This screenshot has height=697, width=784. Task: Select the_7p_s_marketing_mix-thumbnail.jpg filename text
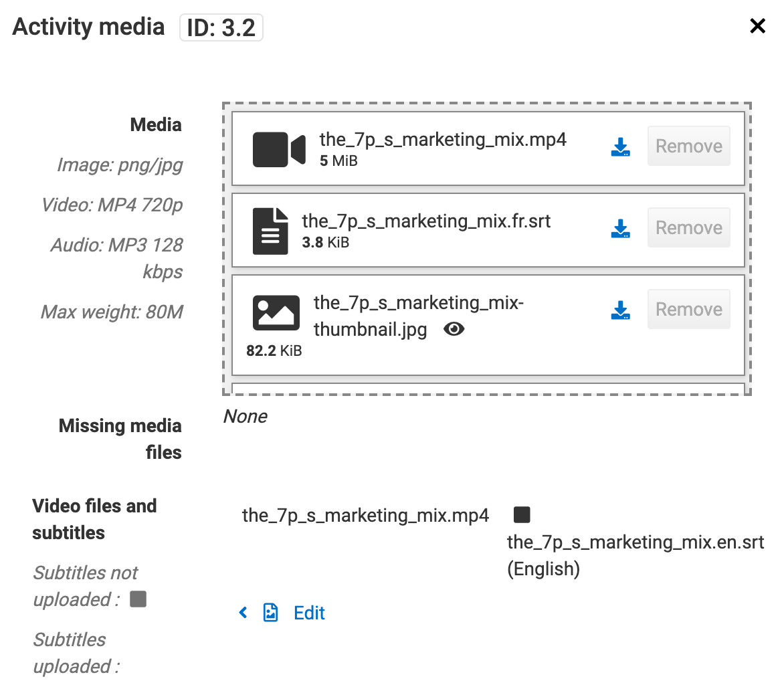pos(419,316)
